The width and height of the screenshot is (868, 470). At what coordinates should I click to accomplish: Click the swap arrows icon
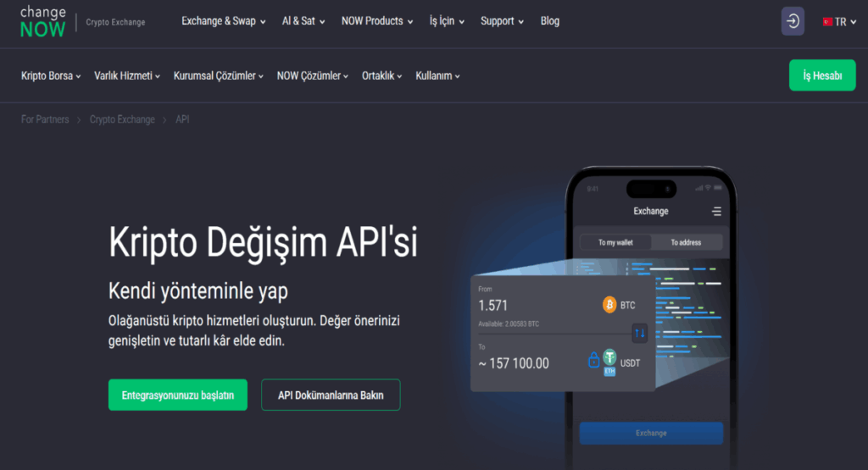[x=639, y=333]
